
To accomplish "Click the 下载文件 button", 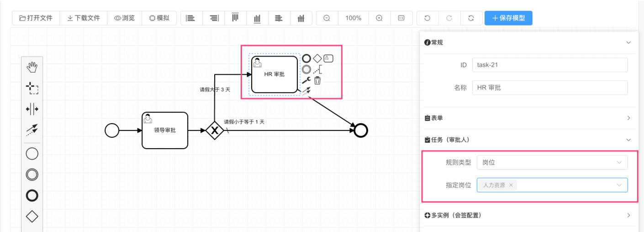I will click(x=84, y=18).
